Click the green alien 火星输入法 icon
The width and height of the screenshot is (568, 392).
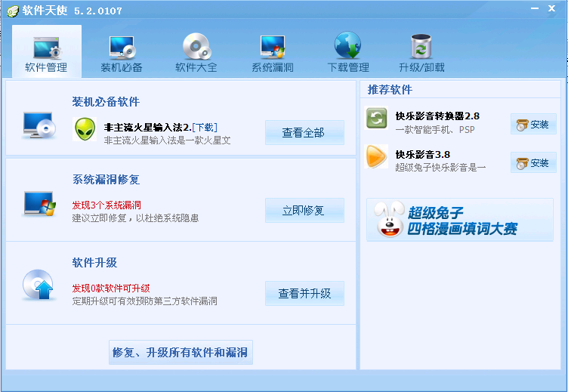(85, 129)
